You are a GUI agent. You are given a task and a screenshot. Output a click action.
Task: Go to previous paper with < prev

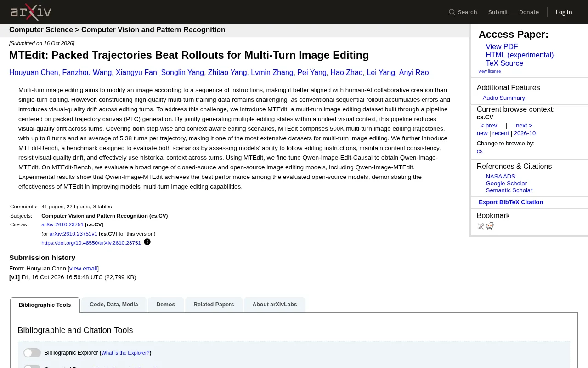[x=489, y=126]
